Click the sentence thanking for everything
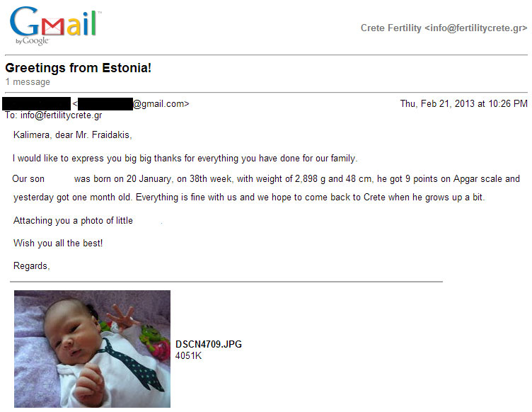 [x=185, y=158]
